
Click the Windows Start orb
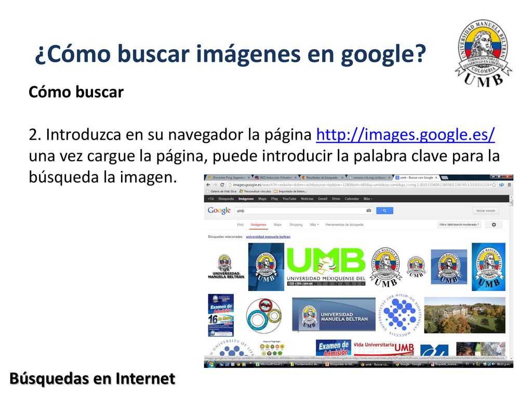coord(211,364)
